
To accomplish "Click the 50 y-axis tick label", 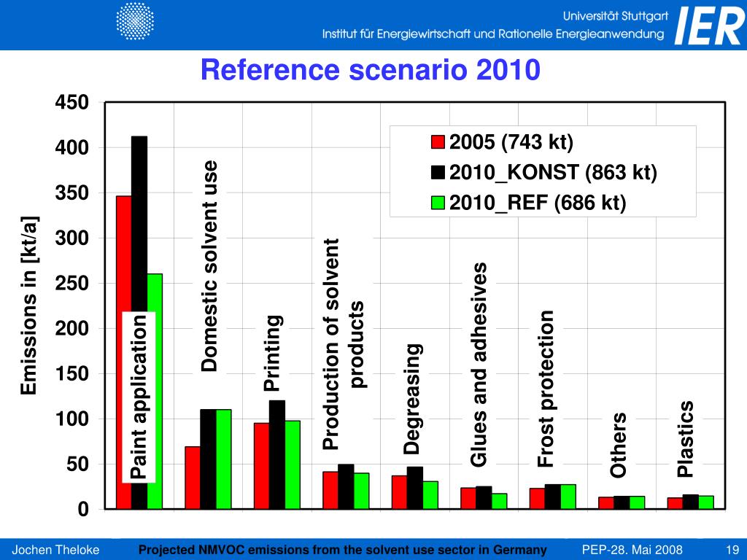I will [x=77, y=464].
